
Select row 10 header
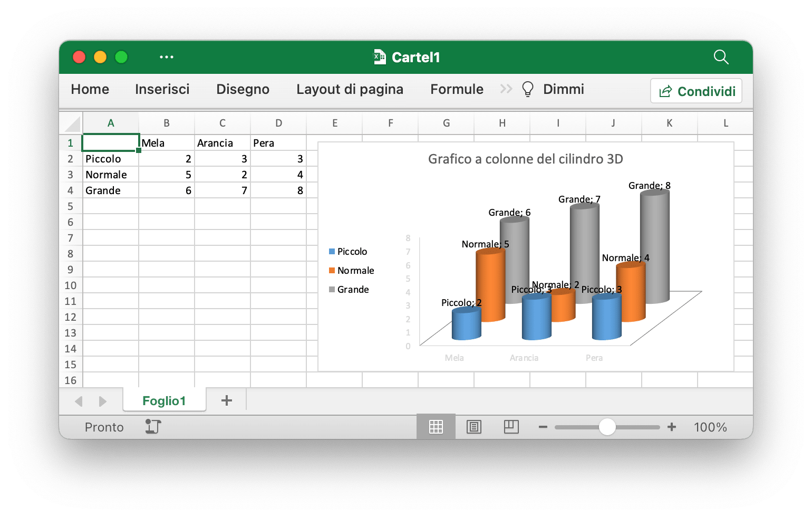click(71, 285)
